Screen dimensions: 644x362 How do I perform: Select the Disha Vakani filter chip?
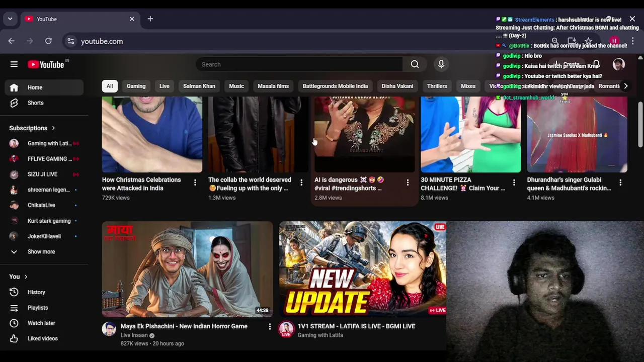click(397, 86)
